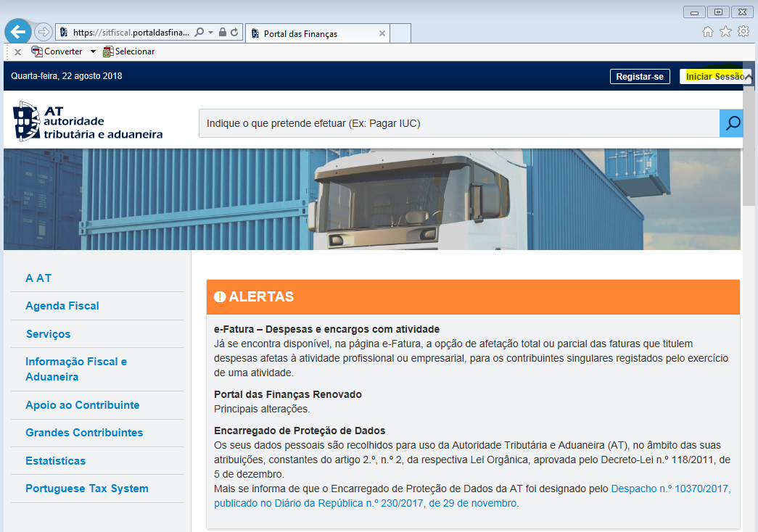Click the browser forward arrow button
Viewport: 758px width, 532px height.
click(43, 32)
